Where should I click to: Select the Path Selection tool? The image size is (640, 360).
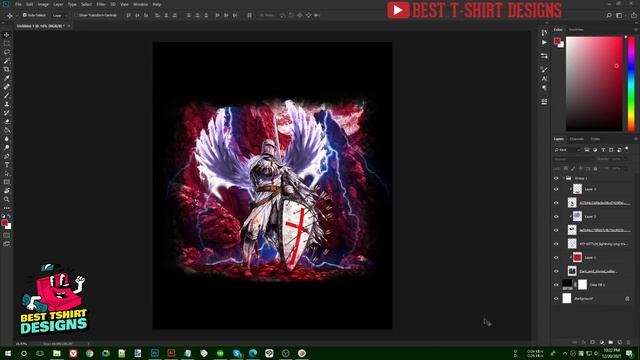tap(7, 173)
